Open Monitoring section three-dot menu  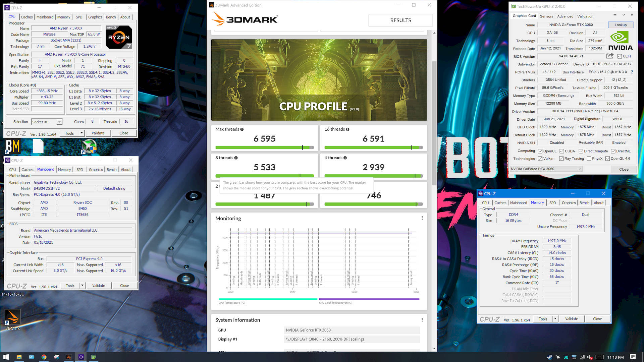(x=422, y=218)
